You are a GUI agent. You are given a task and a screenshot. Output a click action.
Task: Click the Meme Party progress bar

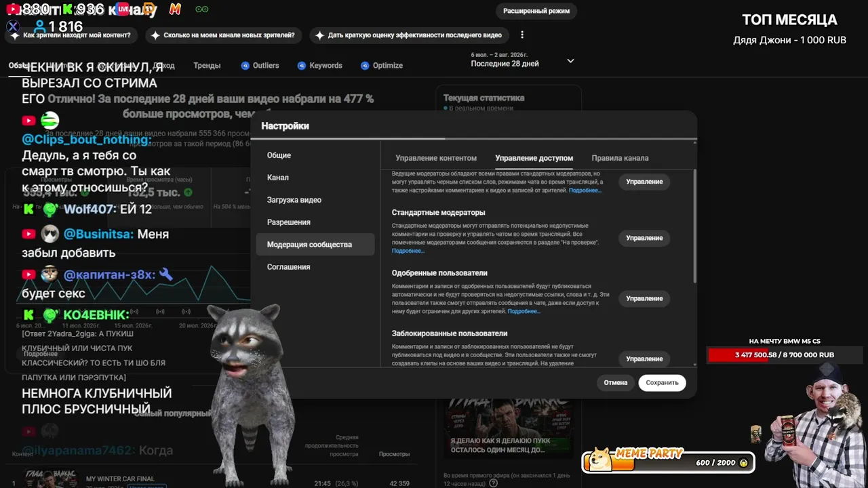pyautogui.click(x=668, y=463)
